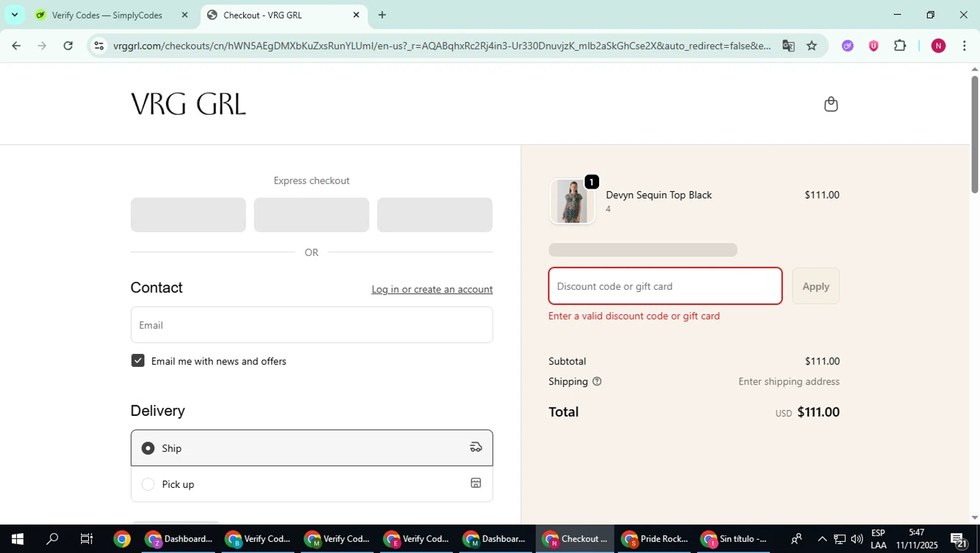This screenshot has width=980, height=553.
Task: Click the Enter shipping address text
Action: [789, 381]
